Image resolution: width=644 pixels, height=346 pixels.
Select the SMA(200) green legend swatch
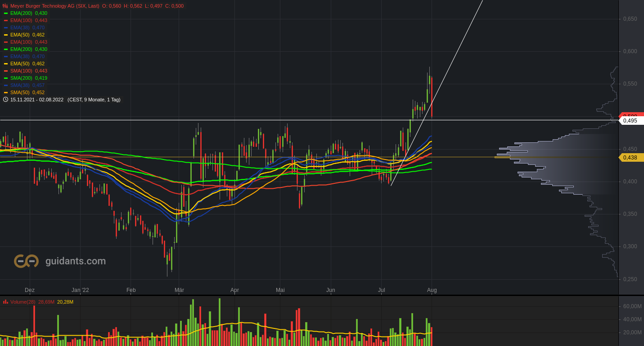pos(6,78)
